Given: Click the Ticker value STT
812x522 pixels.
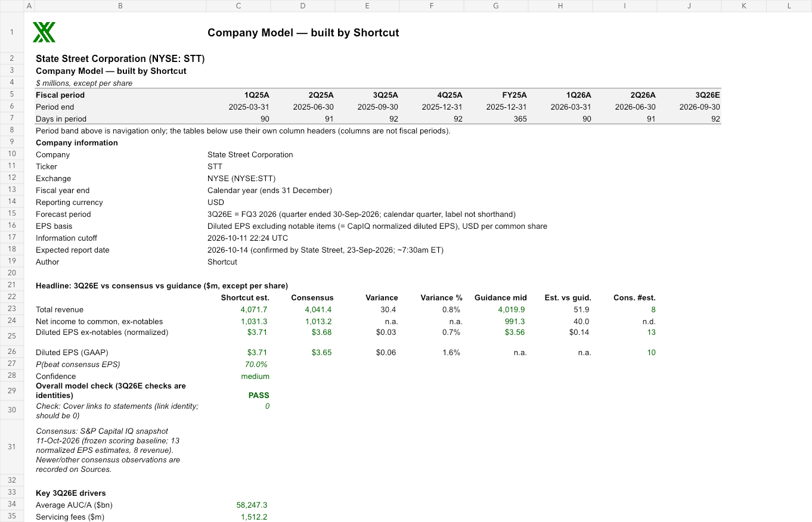Looking at the screenshot, I should (215, 166).
